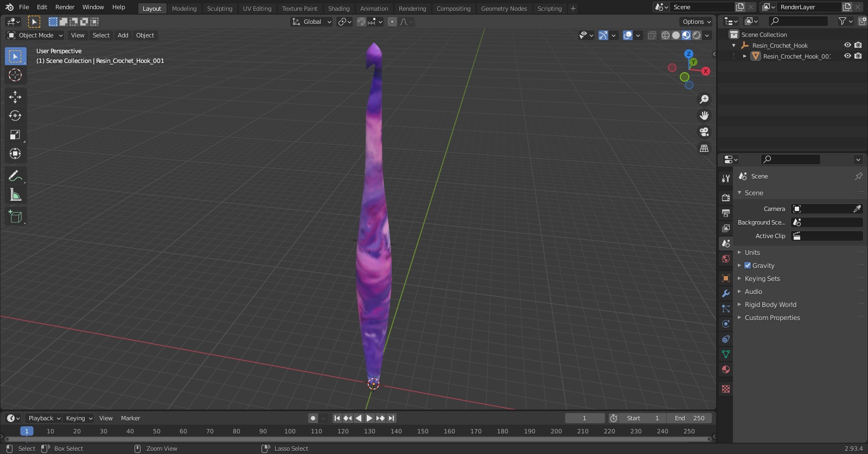Disable Resin_Crochet_Hook collection in renders

pyautogui.click(x=858, y=45)
